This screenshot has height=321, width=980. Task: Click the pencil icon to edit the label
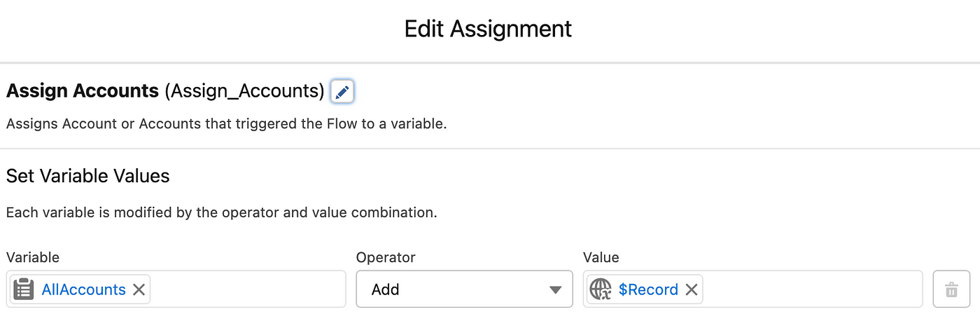pyautogui.click(x=342, y=92)
